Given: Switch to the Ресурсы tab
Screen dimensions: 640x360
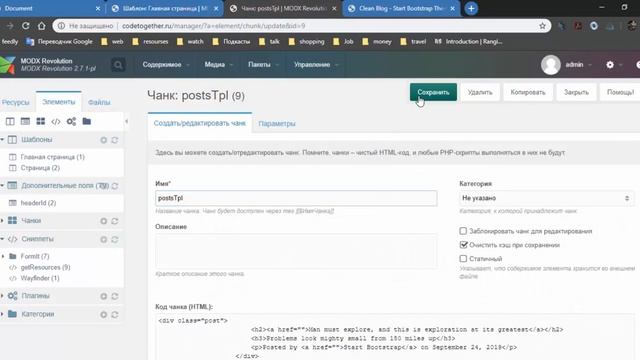Looking at the screenshot, I should coord(16,102).
